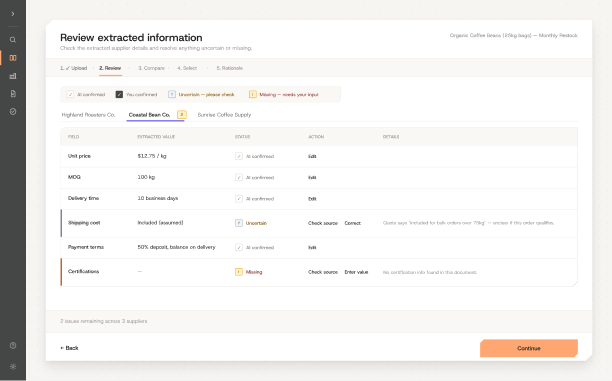The width and height of the screenshot is (612, 381).
Task: Edit the Delivery time value
Action: 312,199
